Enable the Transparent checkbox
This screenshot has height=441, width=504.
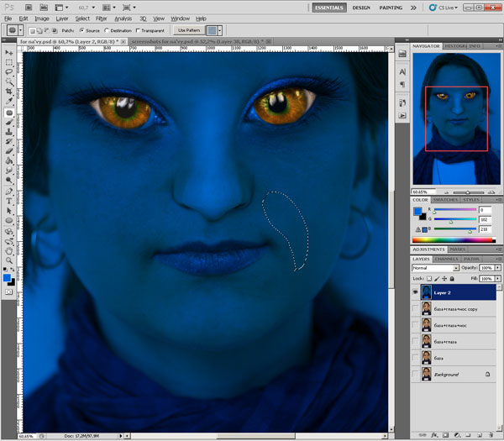tap(136, 30)
